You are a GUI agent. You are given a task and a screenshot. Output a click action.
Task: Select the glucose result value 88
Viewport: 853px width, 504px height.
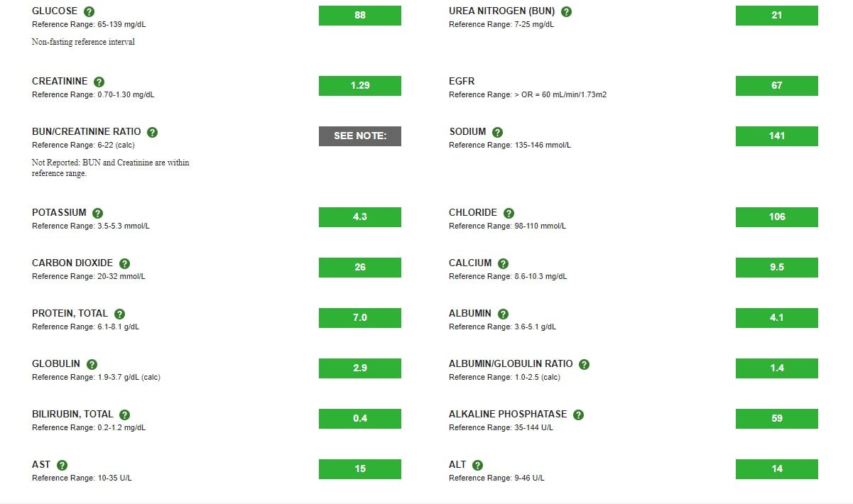click(360, 16)
